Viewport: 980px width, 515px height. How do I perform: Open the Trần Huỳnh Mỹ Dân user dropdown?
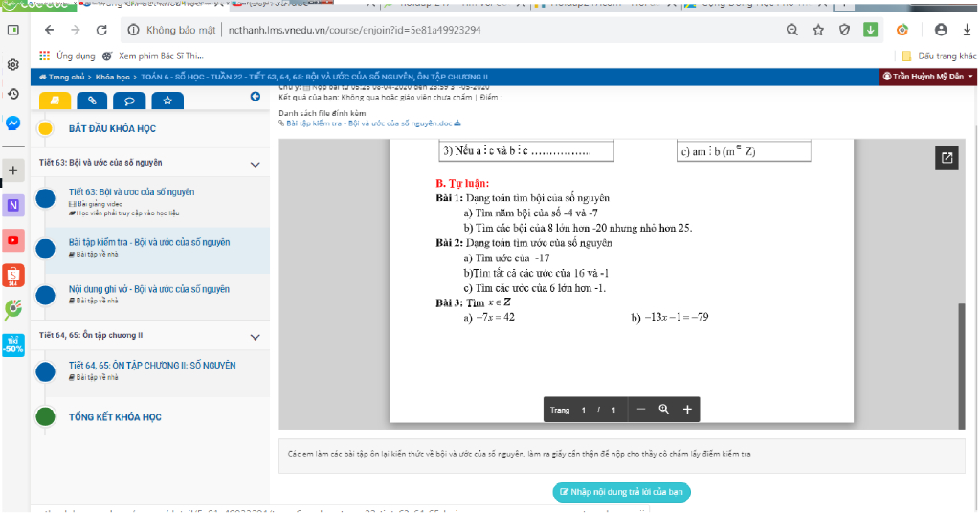pos(927,77)
